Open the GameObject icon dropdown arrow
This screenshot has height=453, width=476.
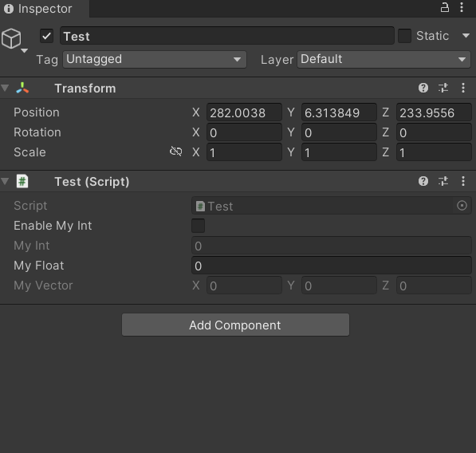(24, 51)
